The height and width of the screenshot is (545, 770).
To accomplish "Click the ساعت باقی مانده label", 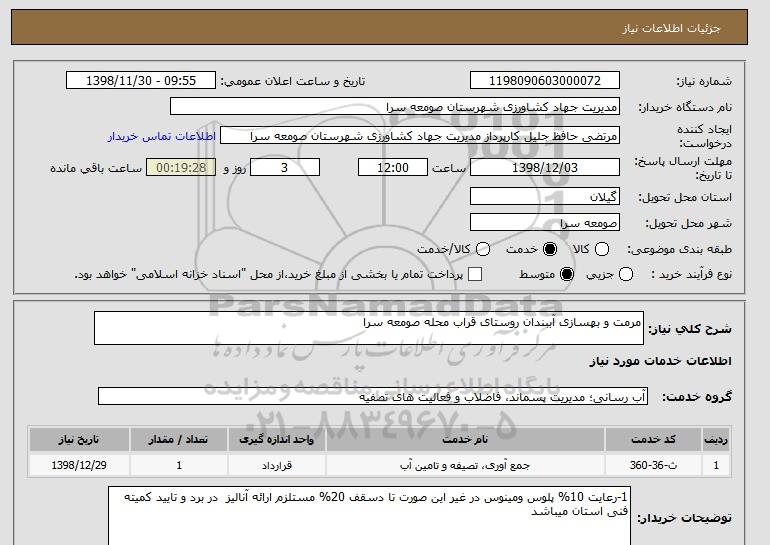I will (x=96, y=168).
